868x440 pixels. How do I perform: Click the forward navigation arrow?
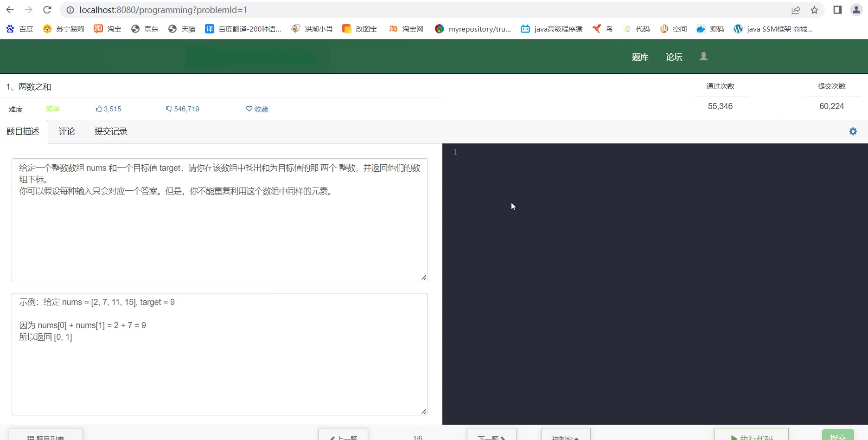pos(29,10)
